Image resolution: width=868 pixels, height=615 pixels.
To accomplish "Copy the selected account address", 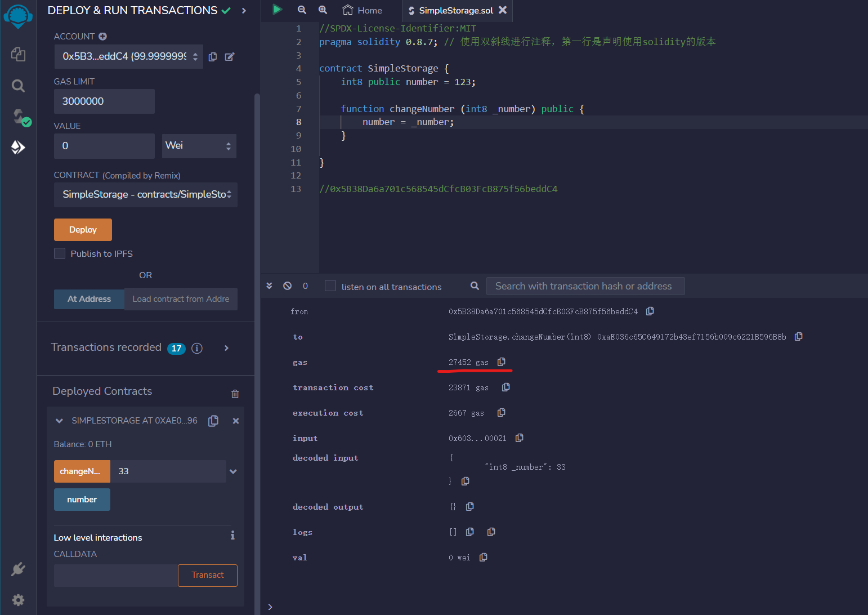I will tap(213, 57).
